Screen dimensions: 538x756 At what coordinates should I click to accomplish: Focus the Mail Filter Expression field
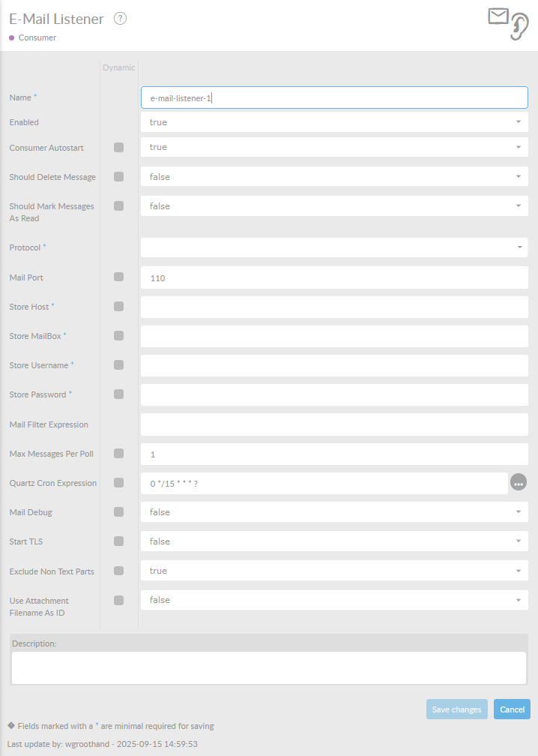[x=334, y=424]
